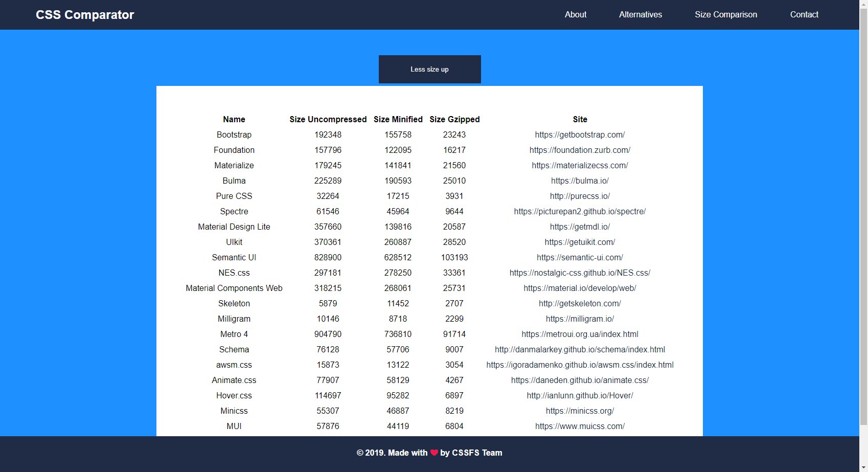Open the nostalgic-css NES.css link
The height and width of the screenshot is (472, 868).
(580, 273)
